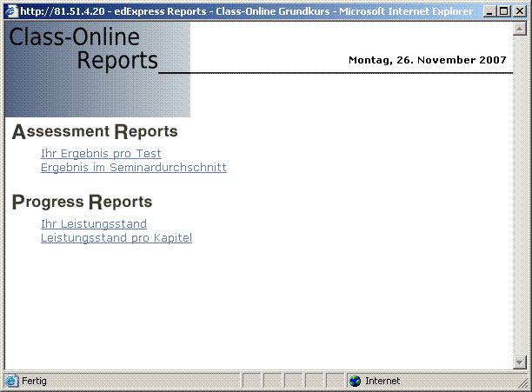The image size is (532, 392).
Task: Follow the 'Ihr Leistungsstand' link
Action: [x=94, y=224]
